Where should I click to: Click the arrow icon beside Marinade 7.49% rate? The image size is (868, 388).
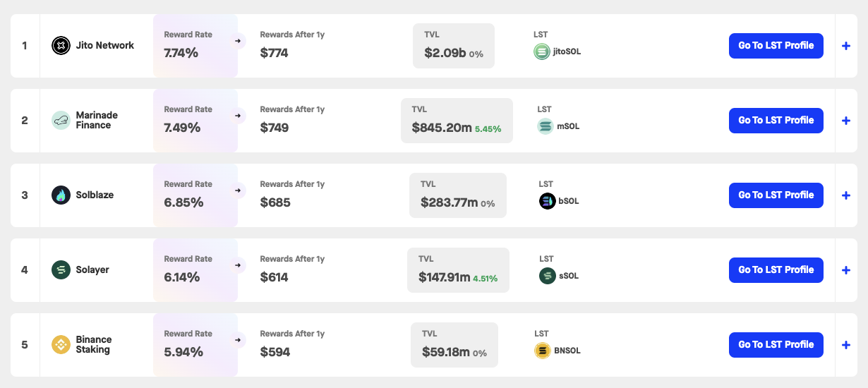pos(238,116)
